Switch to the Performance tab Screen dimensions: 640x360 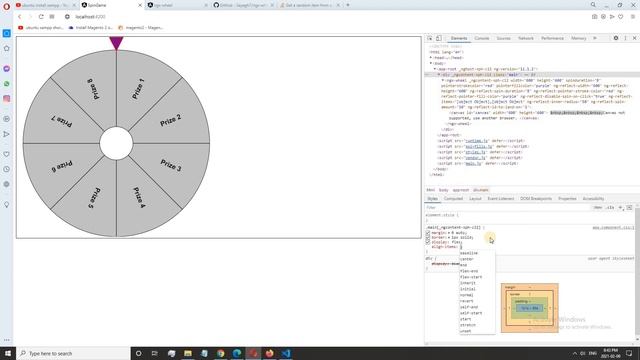click(x=552, y=38)
